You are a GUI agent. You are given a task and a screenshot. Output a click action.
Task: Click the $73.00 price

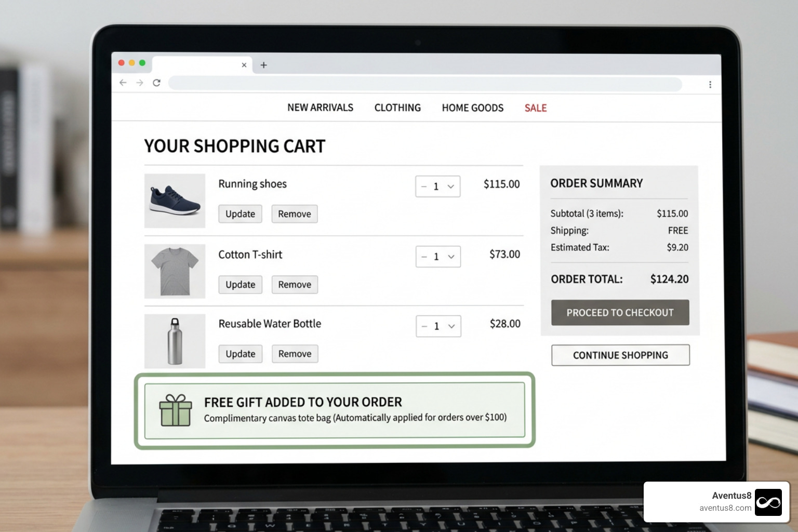504,254
